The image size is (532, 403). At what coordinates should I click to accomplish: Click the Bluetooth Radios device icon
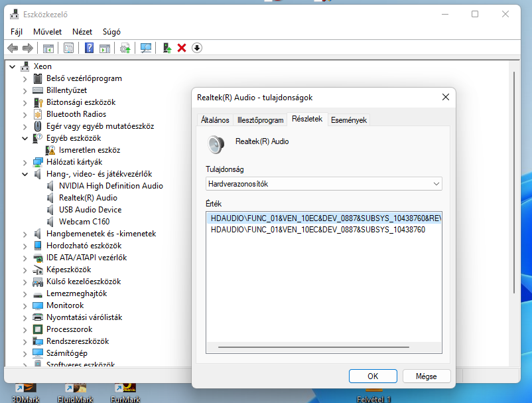38,114
